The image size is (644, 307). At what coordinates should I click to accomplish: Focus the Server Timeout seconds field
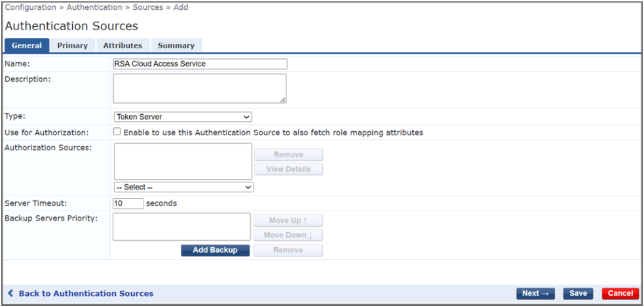point(128,203)
